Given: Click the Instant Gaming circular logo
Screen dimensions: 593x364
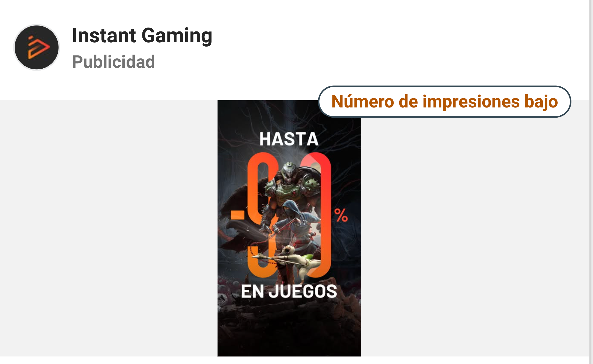Looking at the screenshot, I should click(37, 47).
